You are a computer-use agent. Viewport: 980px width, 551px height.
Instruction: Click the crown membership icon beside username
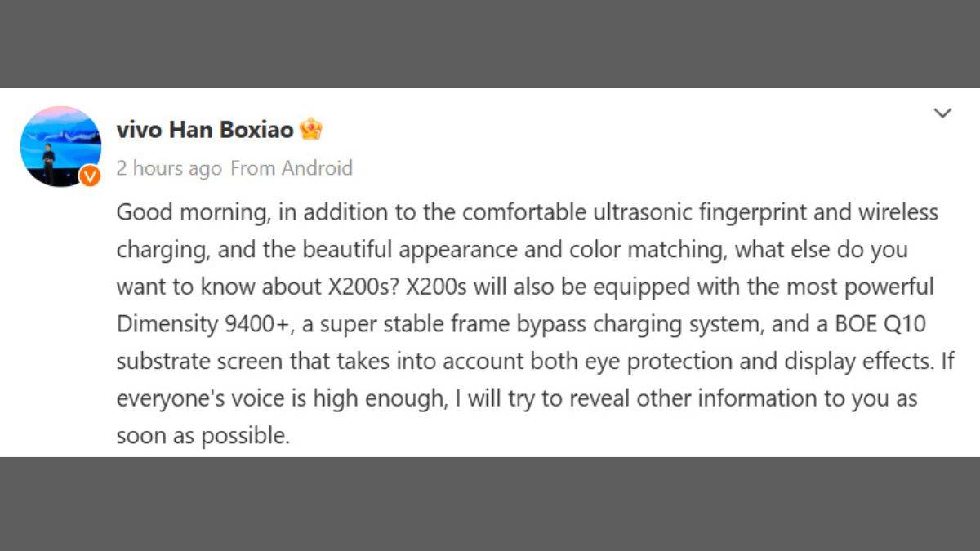[311, 130]
